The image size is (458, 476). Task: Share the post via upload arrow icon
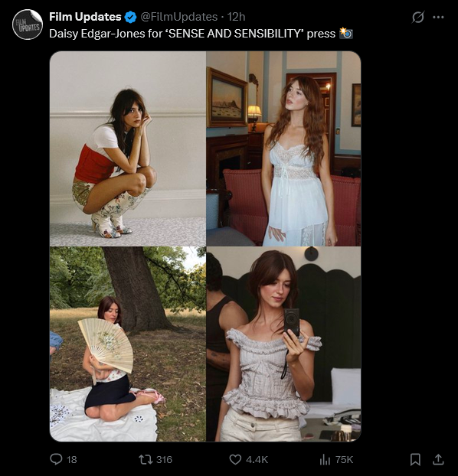[438, 459]
